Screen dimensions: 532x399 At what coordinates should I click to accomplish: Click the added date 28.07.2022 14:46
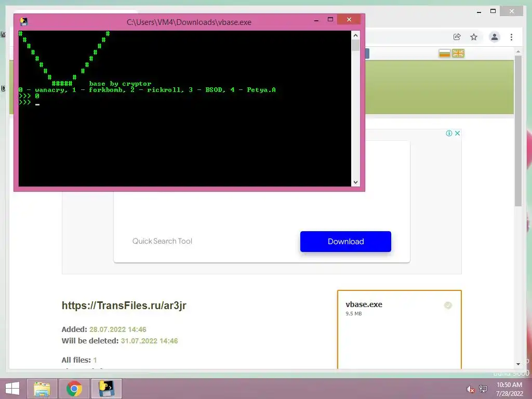click(x=118, y=329)
